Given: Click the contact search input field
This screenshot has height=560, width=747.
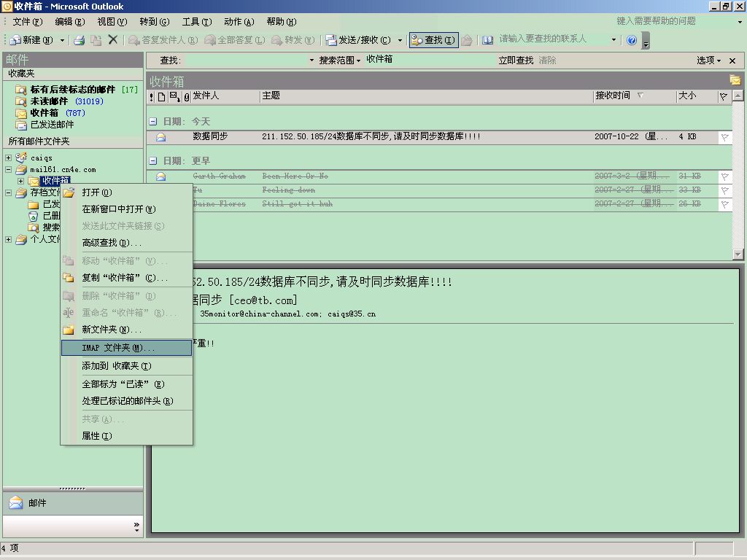Looking at the screenshot, I should pyautogui.click(x=553, y=39).
